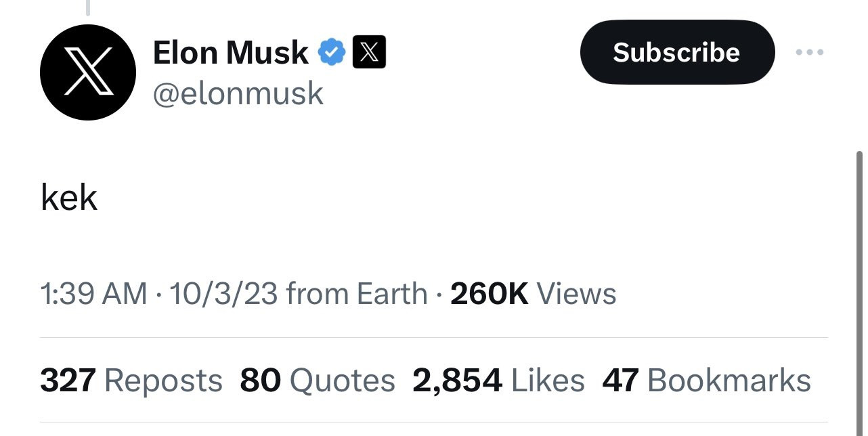Open the 80 Quotes list

point(317,380)
